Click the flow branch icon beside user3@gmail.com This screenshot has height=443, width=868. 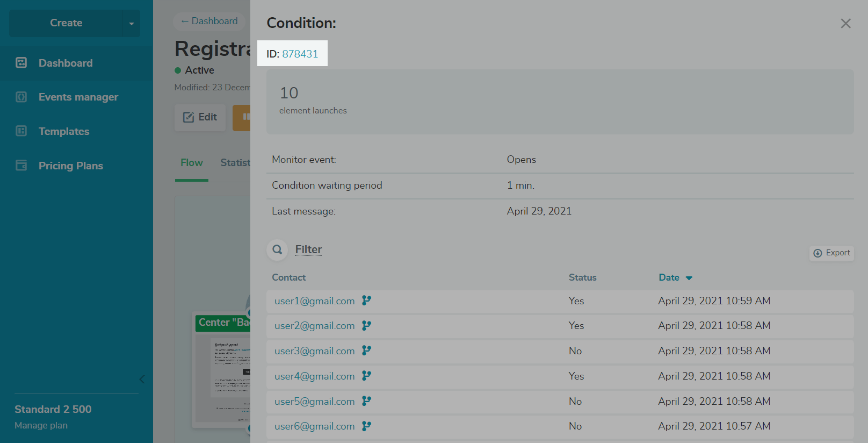coord(366,351)
